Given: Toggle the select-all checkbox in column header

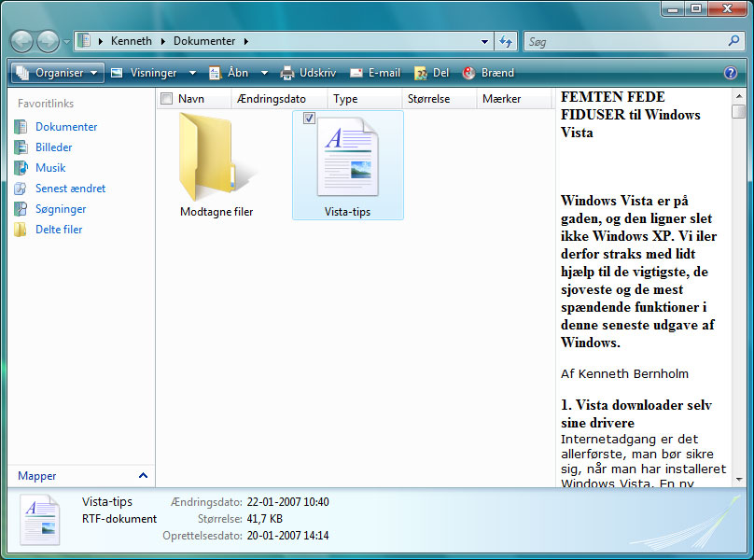Looking at the screenshot, I should (166, 99).
